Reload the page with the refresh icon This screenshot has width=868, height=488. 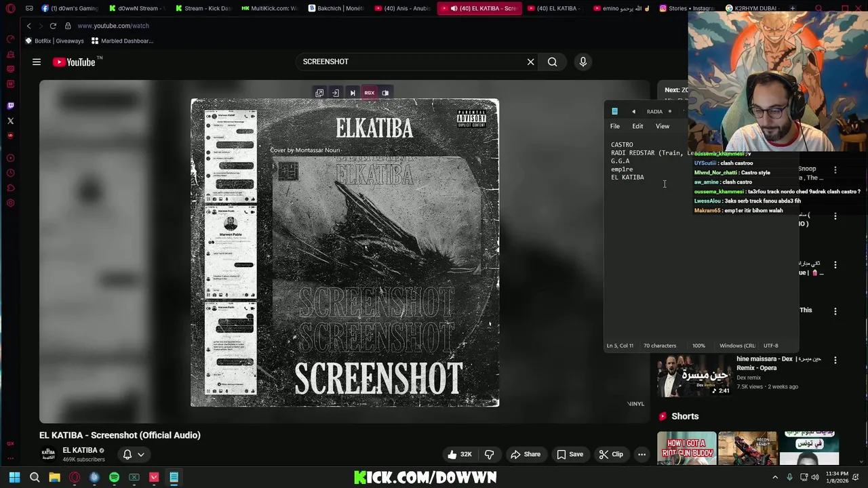[53, 26]
